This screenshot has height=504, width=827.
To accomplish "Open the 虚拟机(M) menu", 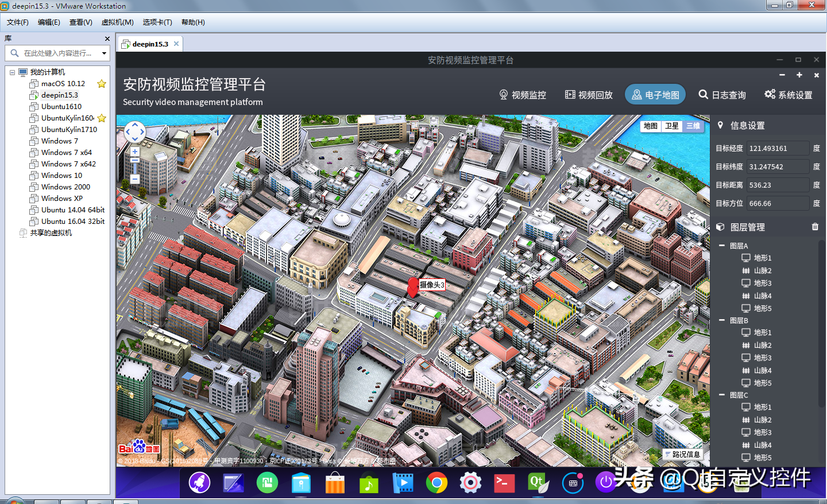I will point(117,22).
